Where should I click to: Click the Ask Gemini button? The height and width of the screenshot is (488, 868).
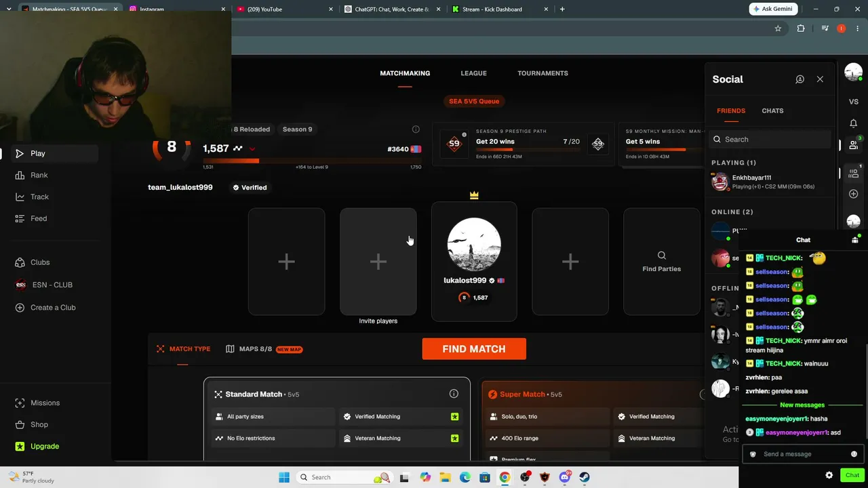click(x=773, y=9)
